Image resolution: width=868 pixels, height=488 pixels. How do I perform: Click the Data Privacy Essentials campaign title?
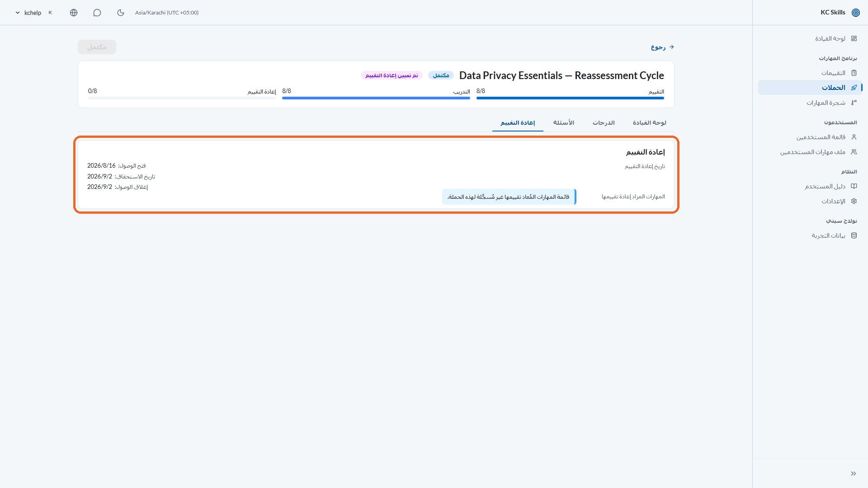pyautogui.click(x=561, y=75)
